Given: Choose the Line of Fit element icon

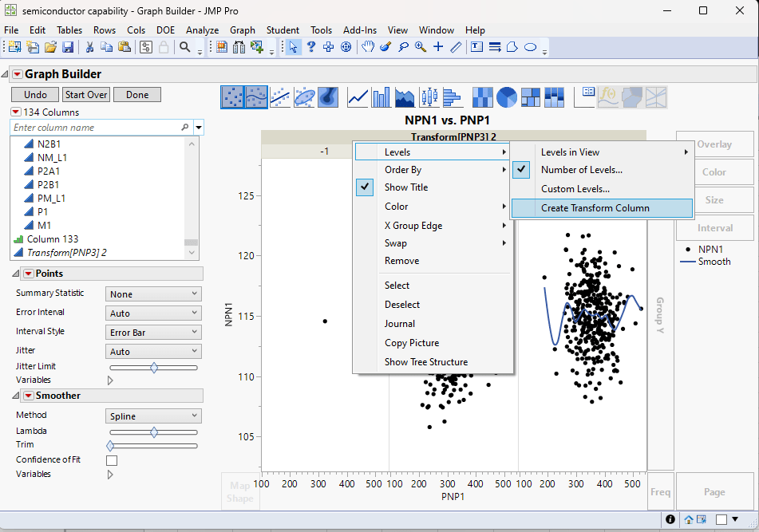Looking at the screenshot, I should pos(280,97).
